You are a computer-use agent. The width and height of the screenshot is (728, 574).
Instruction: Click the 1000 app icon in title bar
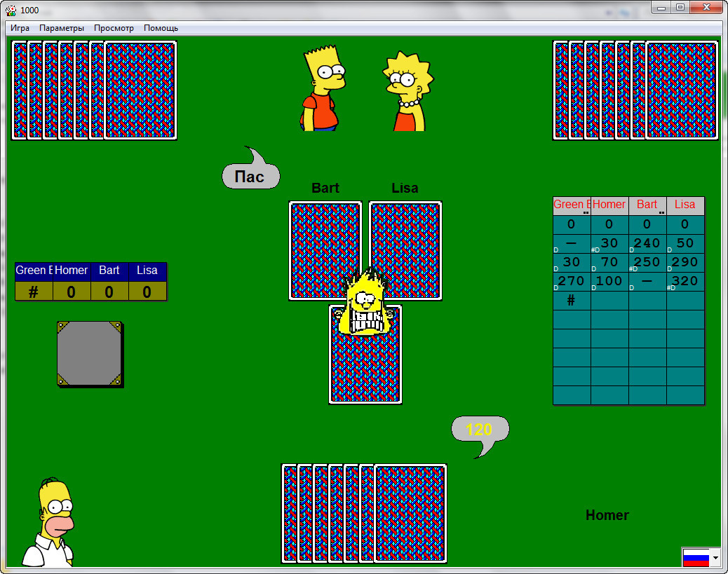point(11,11)
